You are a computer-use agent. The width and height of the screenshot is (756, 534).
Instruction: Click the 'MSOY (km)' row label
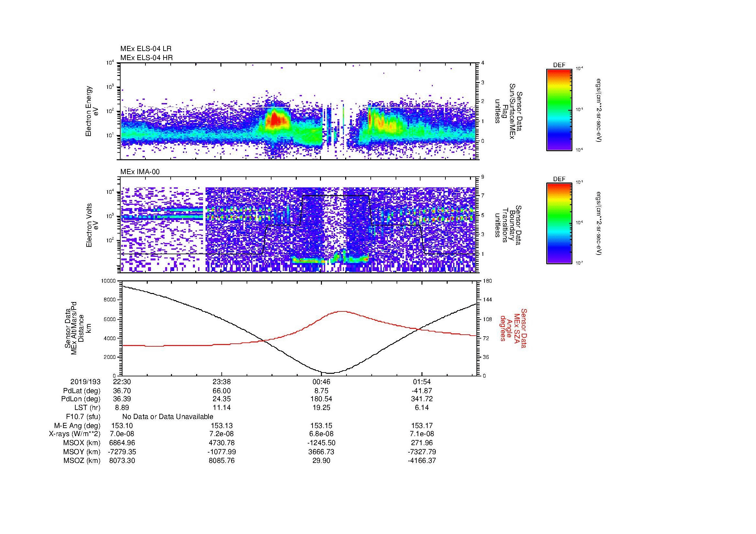[82, 452]
